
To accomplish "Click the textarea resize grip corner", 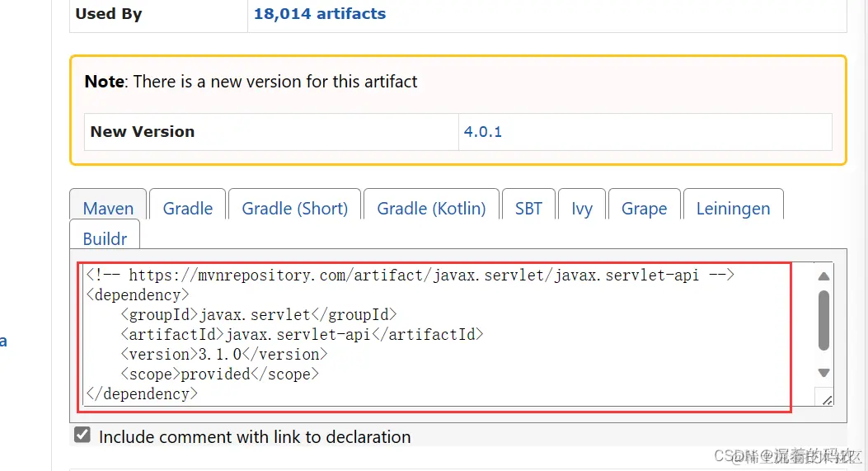I will [x=827, y=400].
